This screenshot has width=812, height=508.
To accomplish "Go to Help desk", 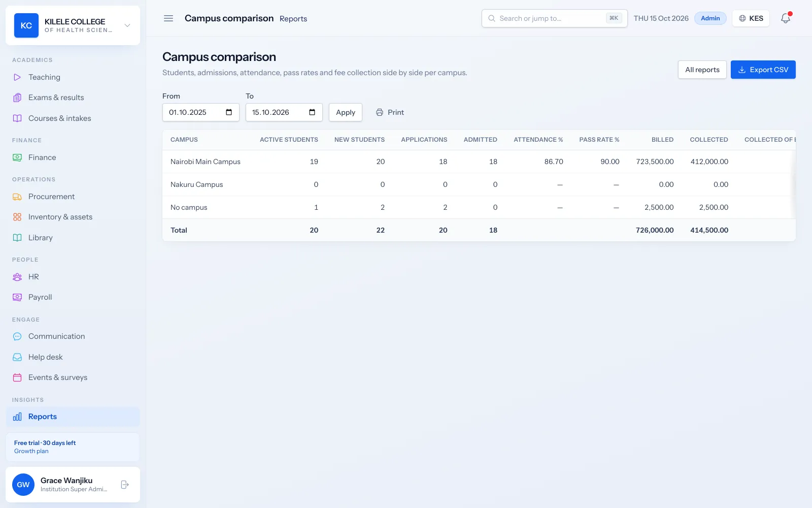I will (x=73, y=357).
